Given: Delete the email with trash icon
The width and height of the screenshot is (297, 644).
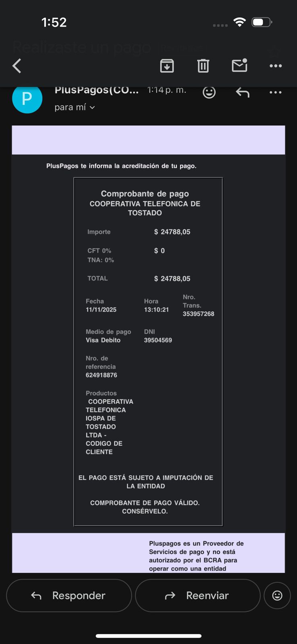Looking at the screenshot, I should click(203, 66).
